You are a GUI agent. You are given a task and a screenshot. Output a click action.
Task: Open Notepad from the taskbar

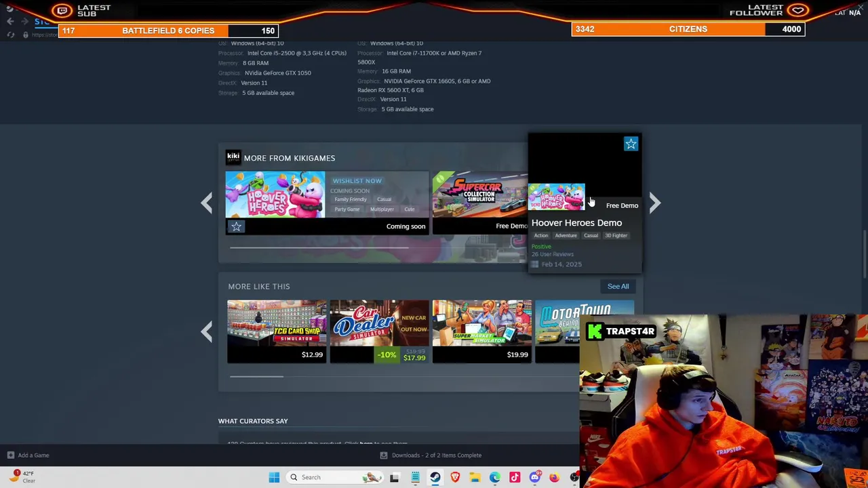click(x=415, y=477)
